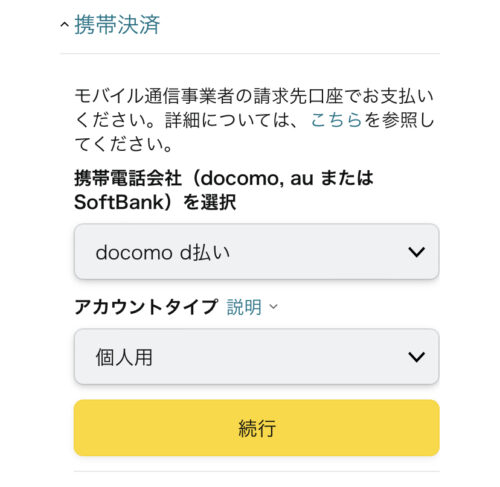Click the chevron arrow in carrier dropdown
Viewport: 500px width, 487px height.
(x=416, y=252)
